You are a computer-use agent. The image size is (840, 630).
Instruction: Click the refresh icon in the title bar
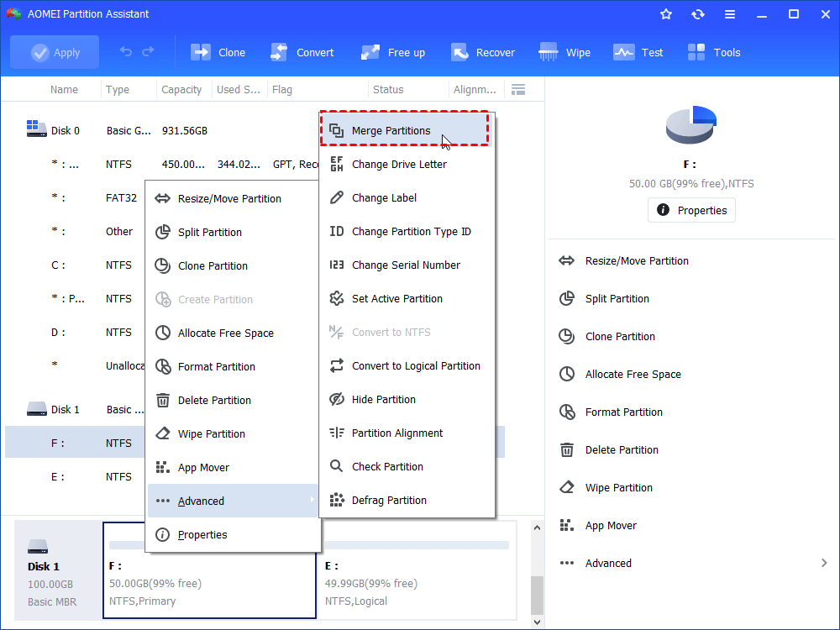[x=698, y=13]
